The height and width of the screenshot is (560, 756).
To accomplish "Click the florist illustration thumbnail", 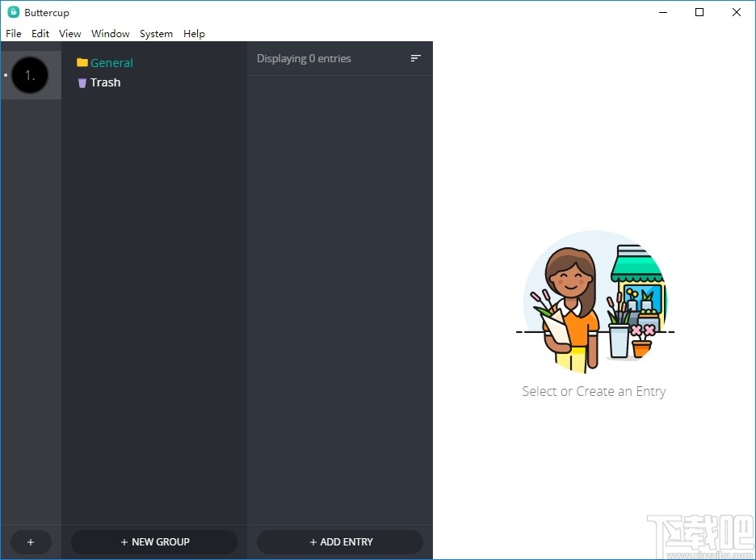I will [595, 301].
